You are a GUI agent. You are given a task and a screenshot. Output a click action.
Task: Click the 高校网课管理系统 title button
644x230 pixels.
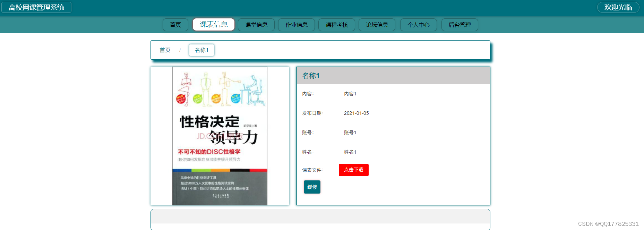pyautogui.click(x=36, y=7)
